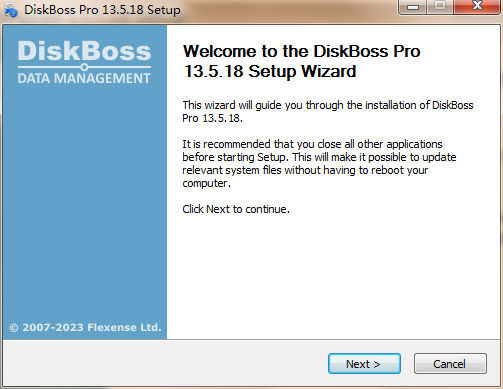Click 'DiskBoss Pro 13.5.18 Setup' title text
Viewport: 503px width, 389px height.
(x=102, y=10)
